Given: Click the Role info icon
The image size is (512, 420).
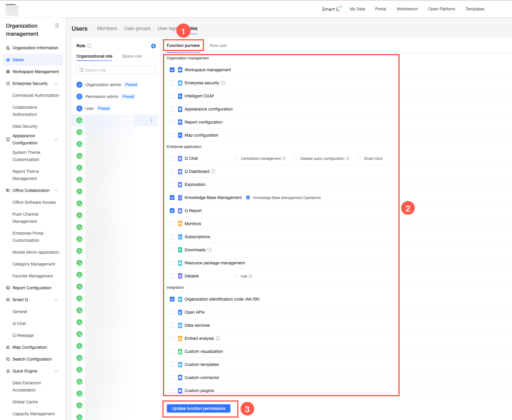Looking at the screenshot, I should coord(89,46).
